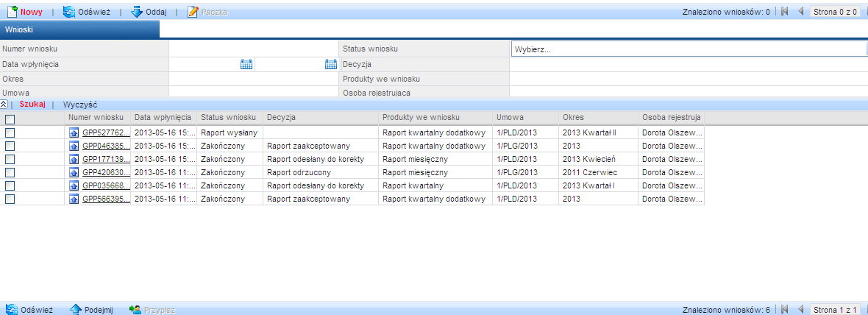Viewport: 868px width, 315px height.
Task: Open request link GPP420630
Action: 106,172
